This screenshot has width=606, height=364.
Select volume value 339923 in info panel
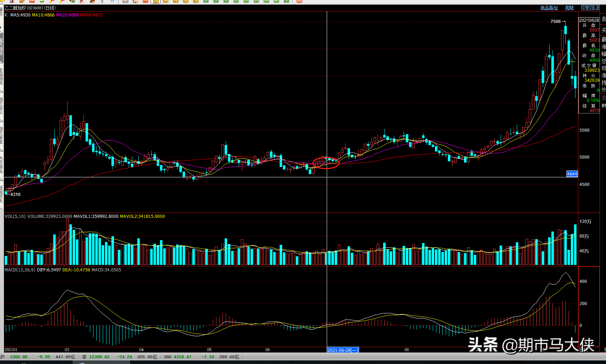coord(592,70)
